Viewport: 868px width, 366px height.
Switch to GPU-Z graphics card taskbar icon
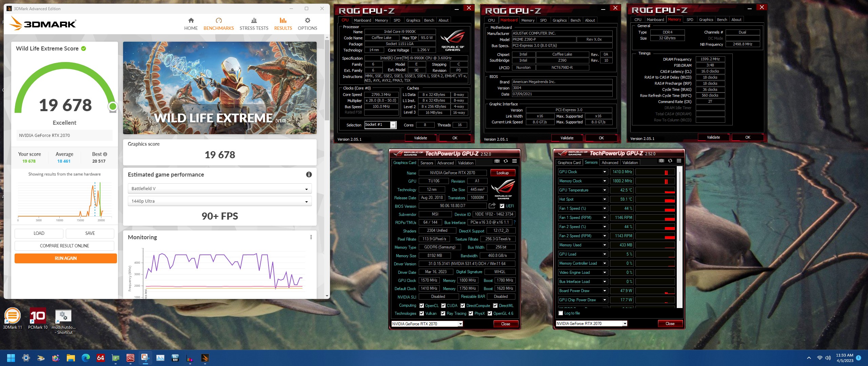pyautogui.click(x=116, y=358)
